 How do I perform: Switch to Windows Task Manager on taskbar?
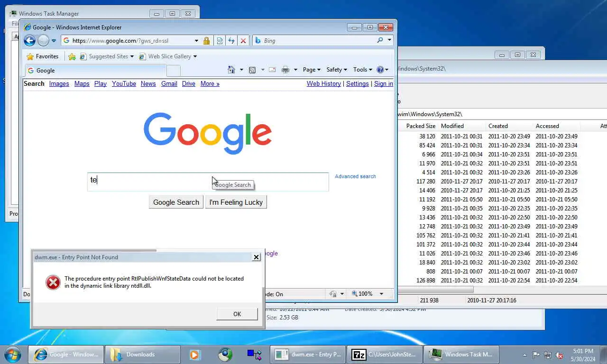(460, 355)
